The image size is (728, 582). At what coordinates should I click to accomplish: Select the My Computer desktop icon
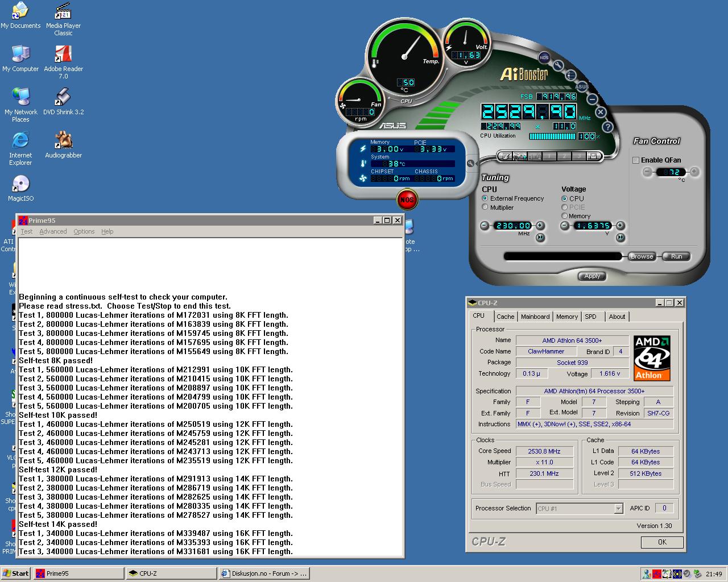click(20, 59)
